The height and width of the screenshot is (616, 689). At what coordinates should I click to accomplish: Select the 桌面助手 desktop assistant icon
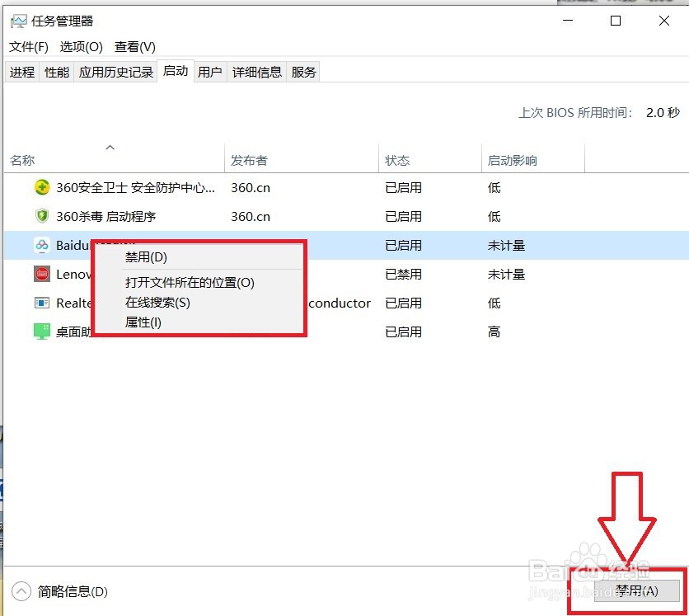(x=41, y=332)
